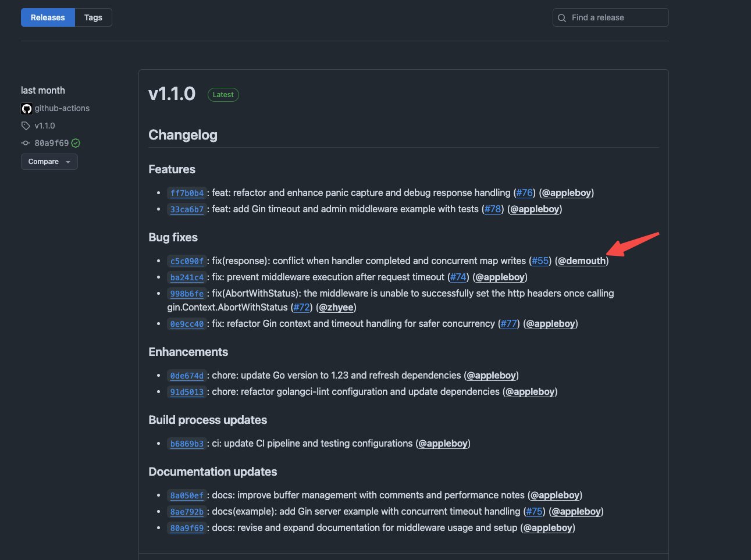The height and width of the screenshot is (560, 751).
Task: Open the v1.1.0 release title
Action: coord(172,94)
